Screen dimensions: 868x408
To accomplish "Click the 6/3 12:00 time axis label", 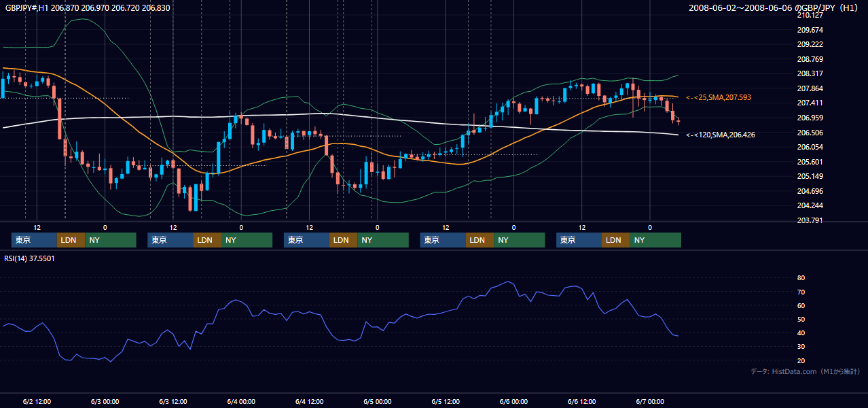I will click(173, 401).
